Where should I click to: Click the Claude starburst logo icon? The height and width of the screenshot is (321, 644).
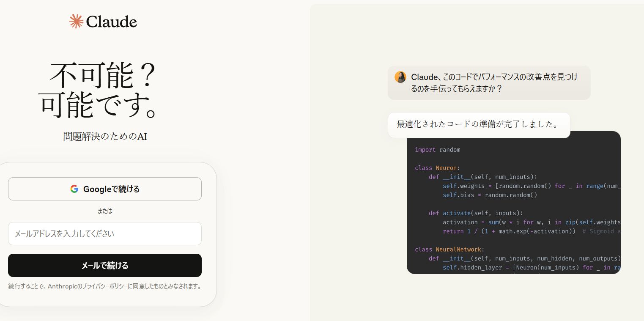pyautogui.click(x=76, y=21)
